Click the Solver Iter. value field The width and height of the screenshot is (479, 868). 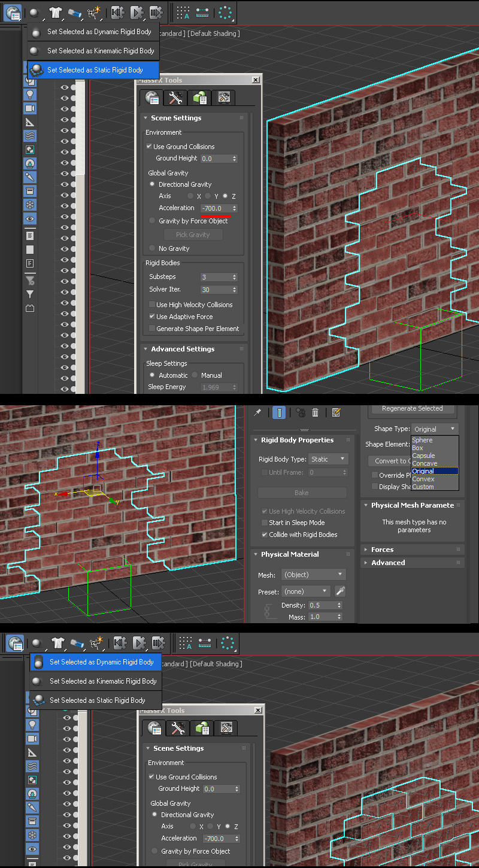[215, 290]
